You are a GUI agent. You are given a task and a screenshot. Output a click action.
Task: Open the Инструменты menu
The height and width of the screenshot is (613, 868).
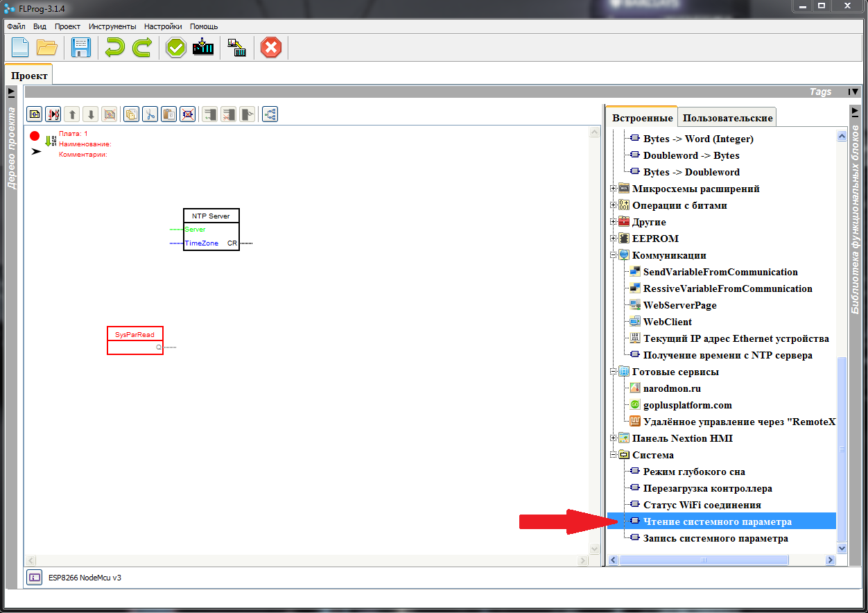click(112, 26)
